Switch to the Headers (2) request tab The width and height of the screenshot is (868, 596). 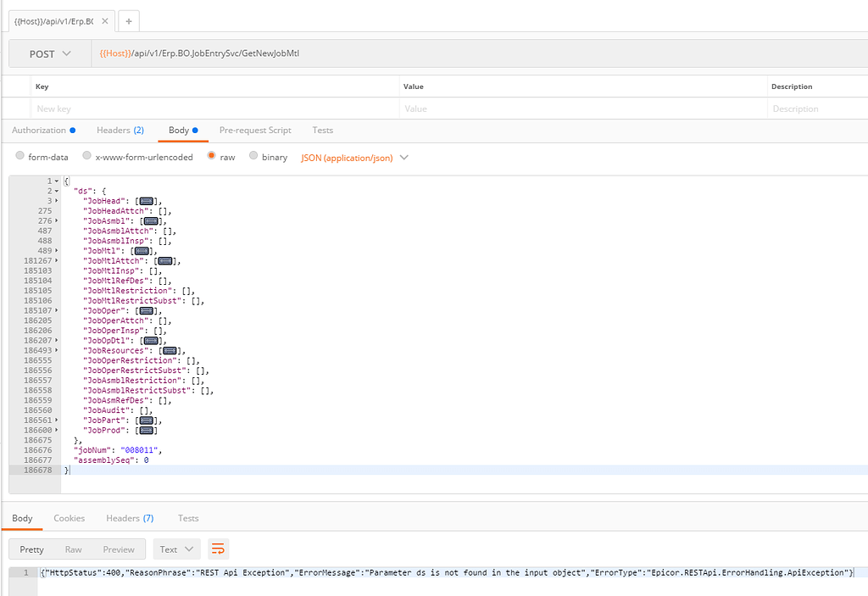pos(120,130)
